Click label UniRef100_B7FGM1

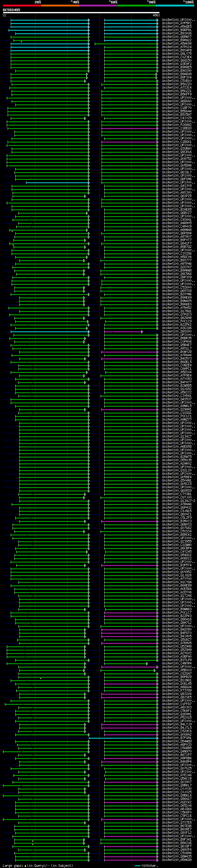[177, 738]
